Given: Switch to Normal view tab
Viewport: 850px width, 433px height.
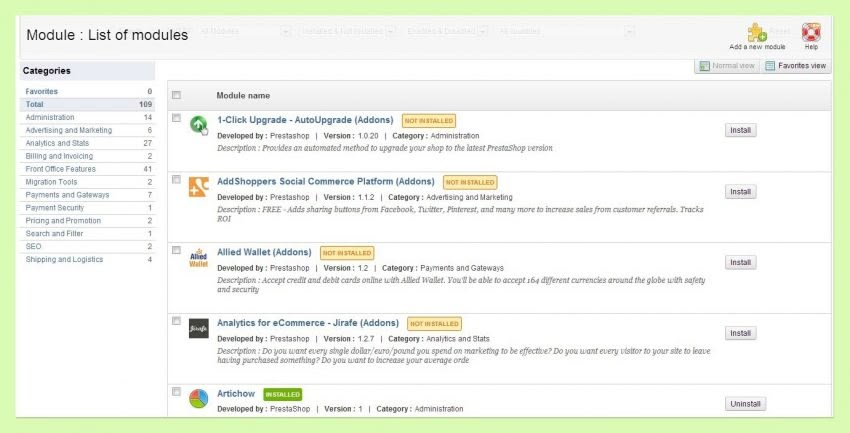Looking at the screenshot, I should tap(727, 66).
